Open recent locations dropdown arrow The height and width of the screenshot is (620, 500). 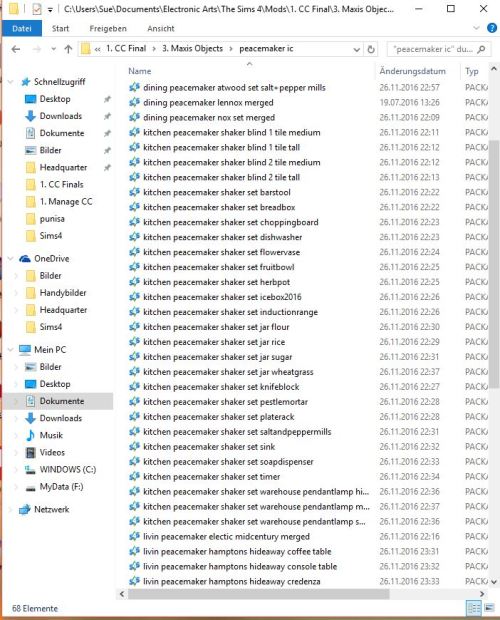click(x=53, y=49)
